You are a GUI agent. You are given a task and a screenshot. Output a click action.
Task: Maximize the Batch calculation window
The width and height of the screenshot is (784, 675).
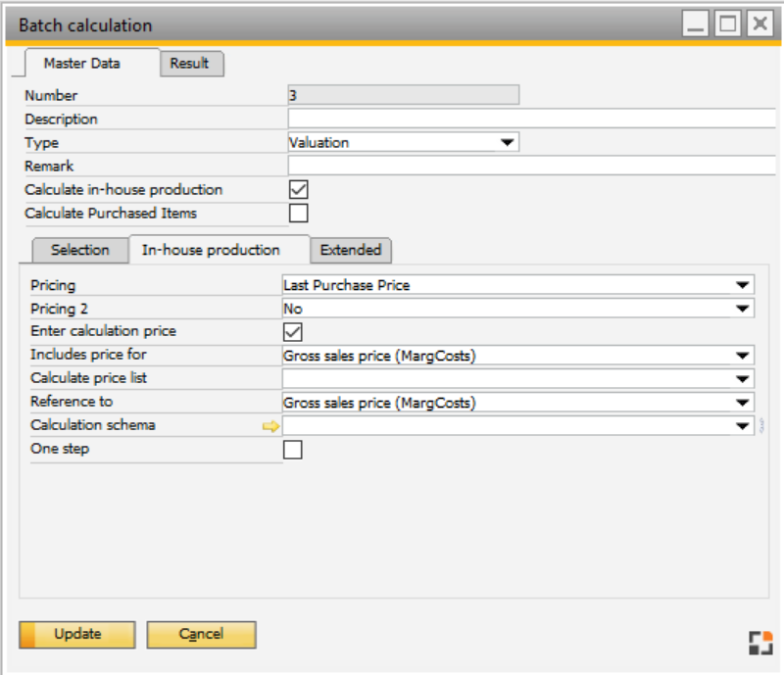(x=727, y=24)
